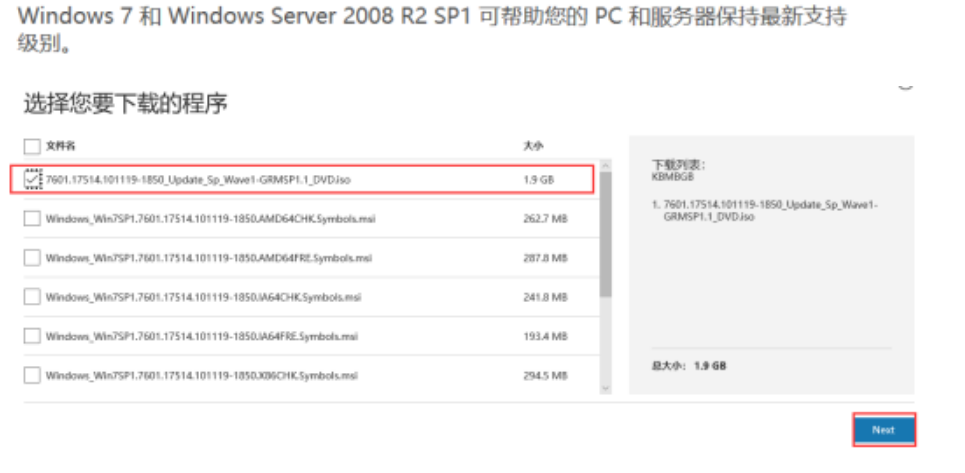
Task: Click the file list scrollbar thumb
Action: click(x=605, y=235)
